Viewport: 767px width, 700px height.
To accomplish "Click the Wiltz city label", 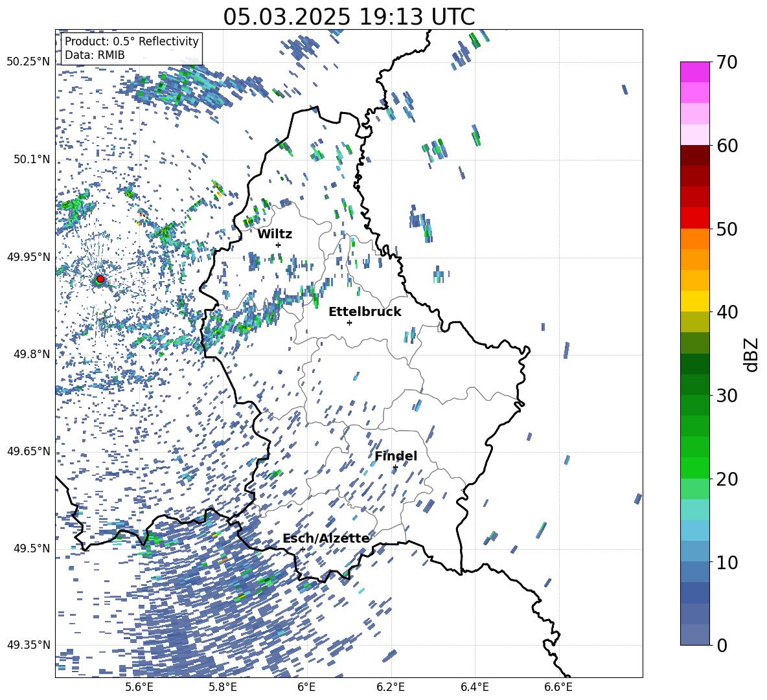I will point(275,234).
